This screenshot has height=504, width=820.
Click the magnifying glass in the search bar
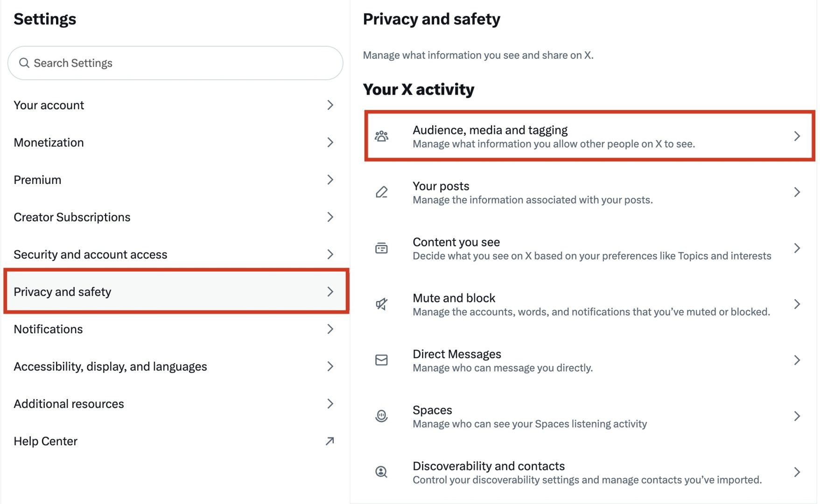[25, 63]
